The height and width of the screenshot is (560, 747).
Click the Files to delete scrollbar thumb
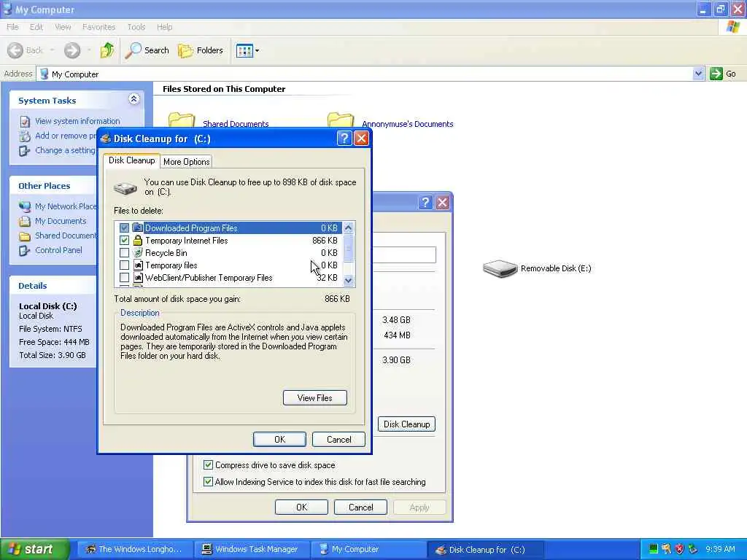pos(348,248)
